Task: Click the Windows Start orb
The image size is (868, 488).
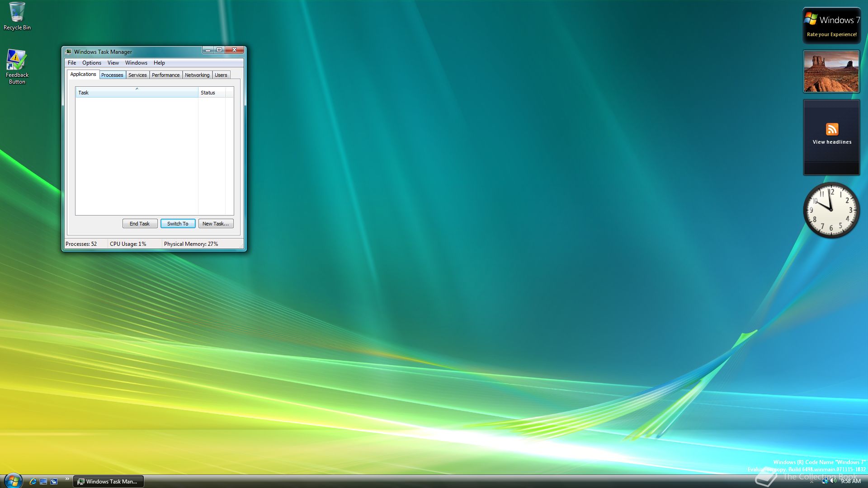Action: click(13, 481)
